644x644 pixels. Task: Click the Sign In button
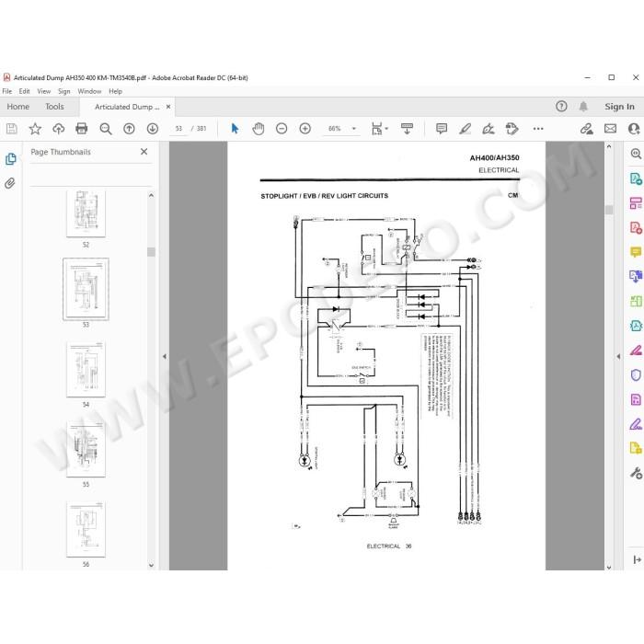point(619,107)
